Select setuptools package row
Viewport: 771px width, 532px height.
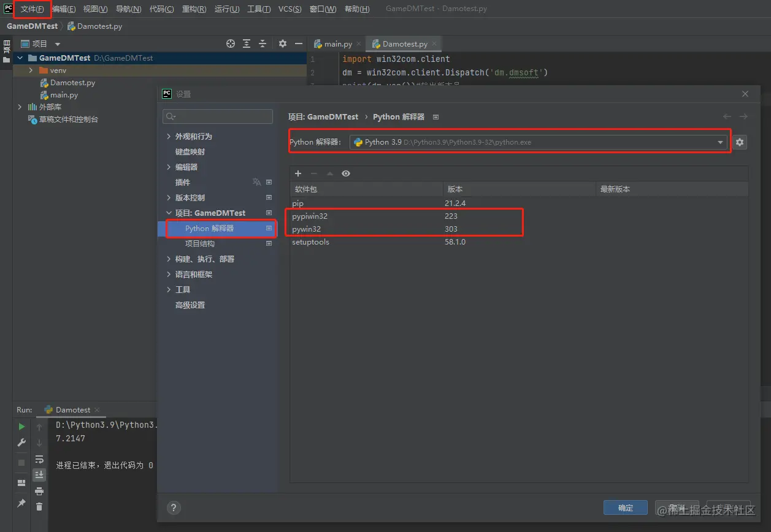[x=519, y=241]
